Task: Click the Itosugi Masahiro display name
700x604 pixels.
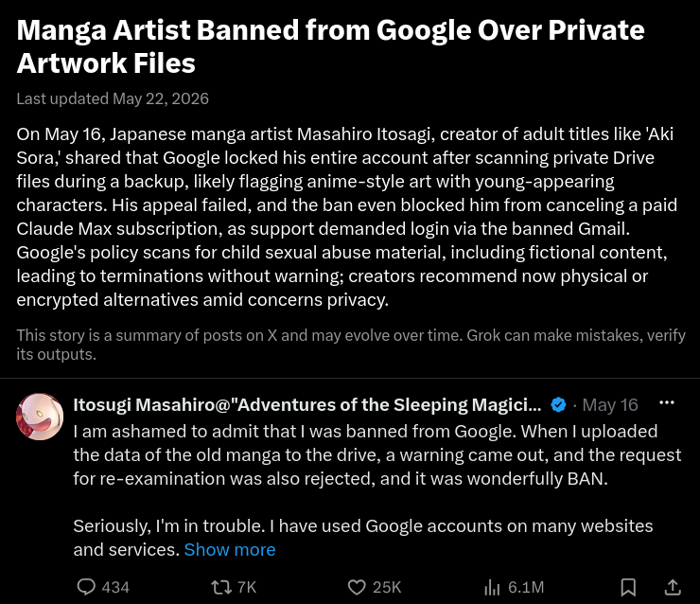Action: coord(307,405)
